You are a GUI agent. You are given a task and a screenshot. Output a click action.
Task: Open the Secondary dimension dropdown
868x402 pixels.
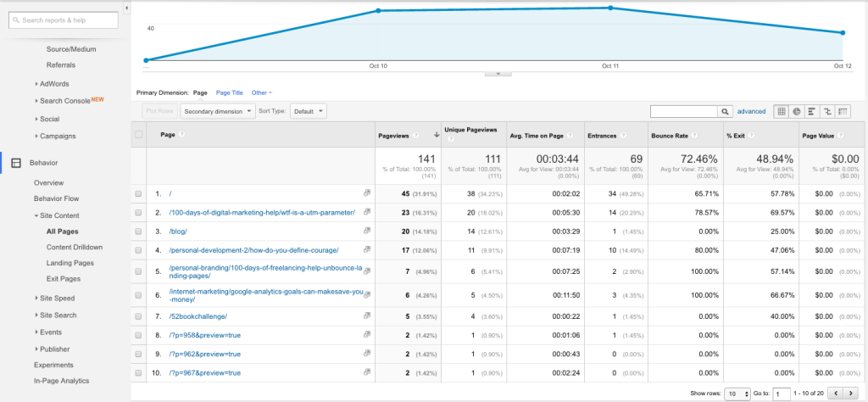click(x=218, y=111)
